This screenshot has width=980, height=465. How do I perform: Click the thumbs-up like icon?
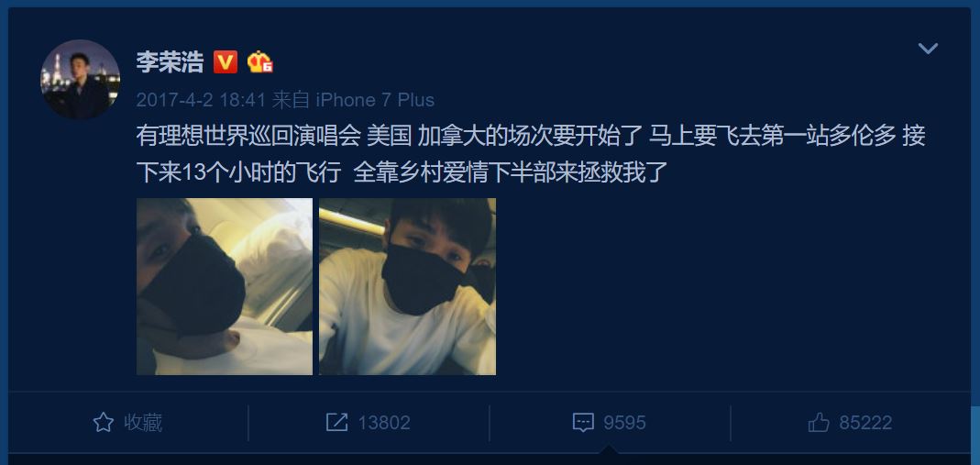click(818, 423)
